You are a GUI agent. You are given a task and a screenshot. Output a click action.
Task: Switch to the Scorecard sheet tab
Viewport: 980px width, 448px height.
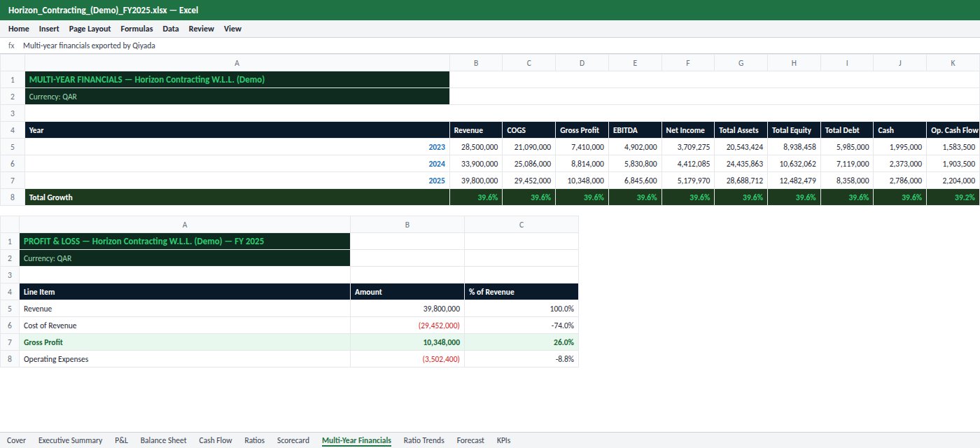[293, 440]
